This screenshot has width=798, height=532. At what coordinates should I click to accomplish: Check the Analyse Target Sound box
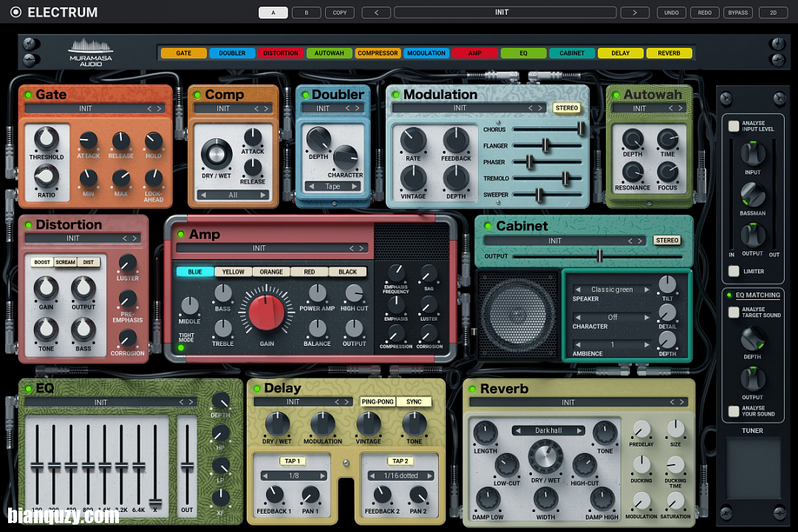point(734,312)
